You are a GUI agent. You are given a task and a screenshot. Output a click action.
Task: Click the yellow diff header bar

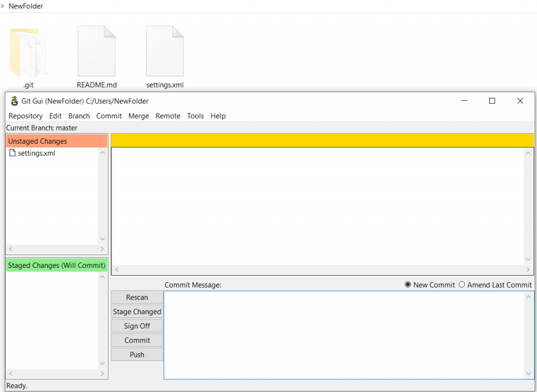(322, 140)
